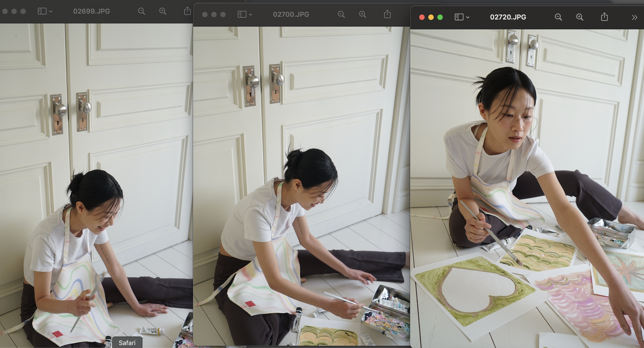
Task: Share the 02720.JPG image
Action: pos(605,17)
